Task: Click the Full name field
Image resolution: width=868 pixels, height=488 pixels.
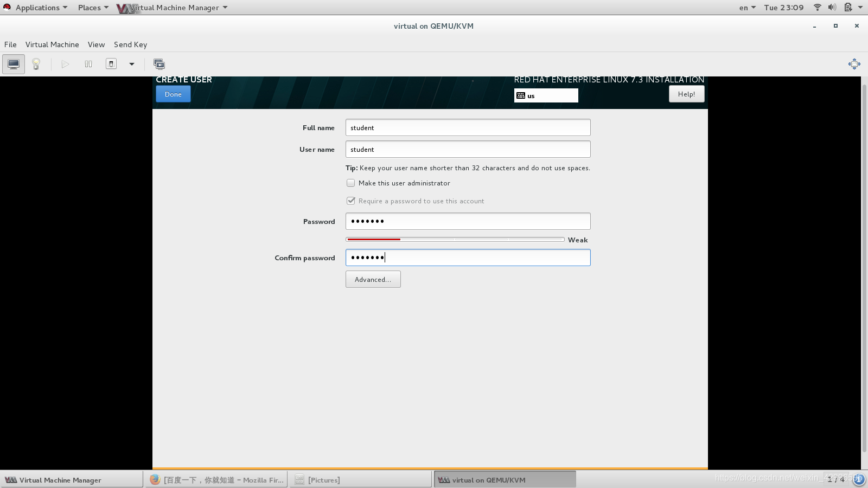Action: pyautogui.click(x=468, y=127)
